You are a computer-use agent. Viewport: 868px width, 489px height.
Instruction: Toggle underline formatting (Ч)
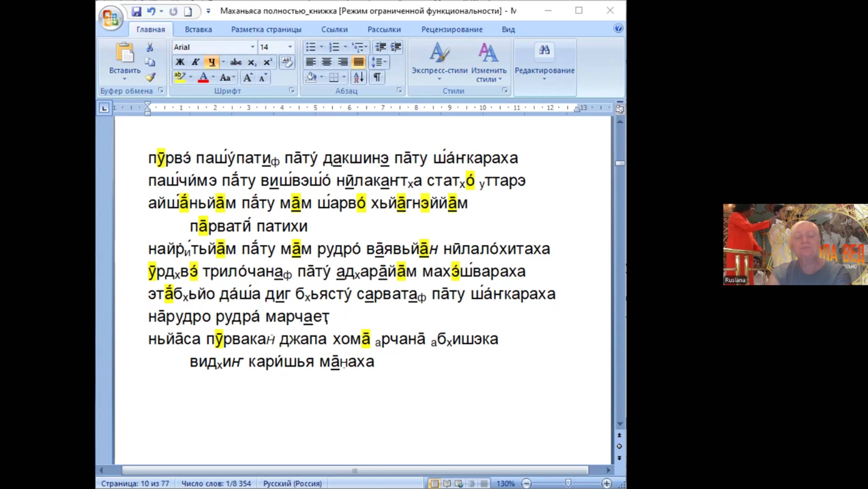(x=212, y=62)
